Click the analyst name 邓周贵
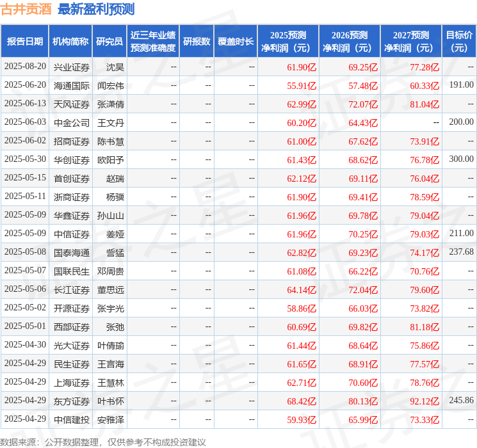 pos(110,271)
